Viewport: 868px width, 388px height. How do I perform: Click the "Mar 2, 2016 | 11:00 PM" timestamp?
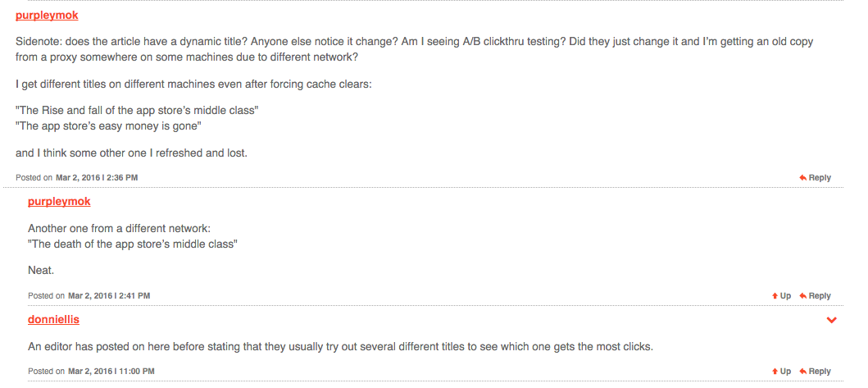(111, 372)
